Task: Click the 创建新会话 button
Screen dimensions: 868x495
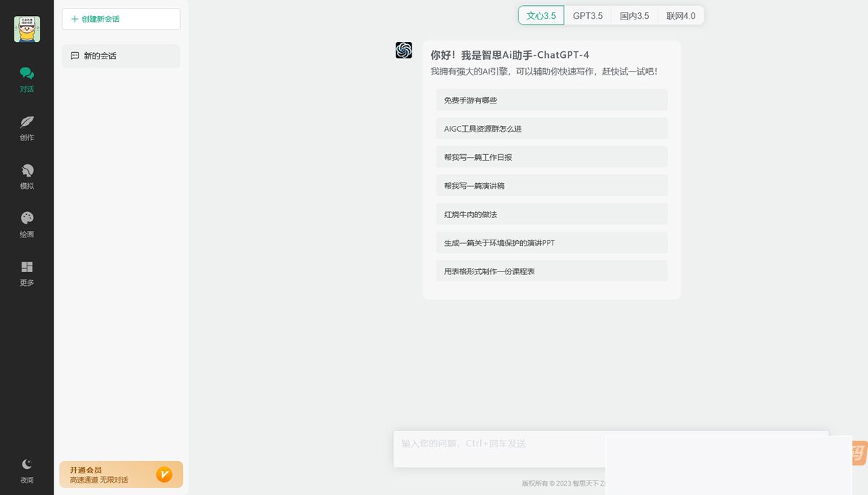Action: [x=121, y=19]
